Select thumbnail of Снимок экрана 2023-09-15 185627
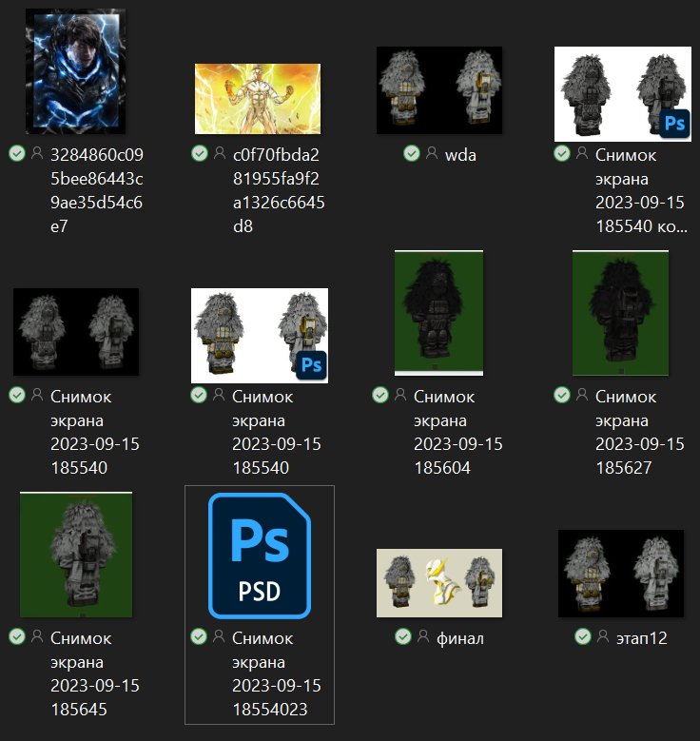 621,313
